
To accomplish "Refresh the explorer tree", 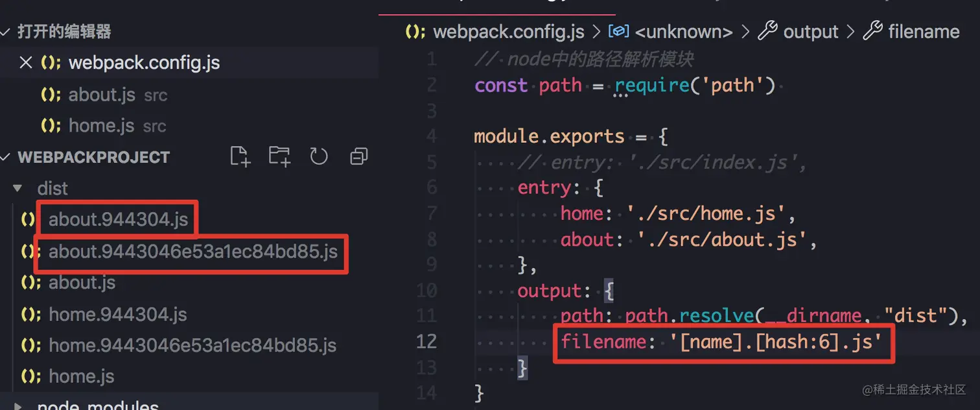I will (x=318, y=156).
